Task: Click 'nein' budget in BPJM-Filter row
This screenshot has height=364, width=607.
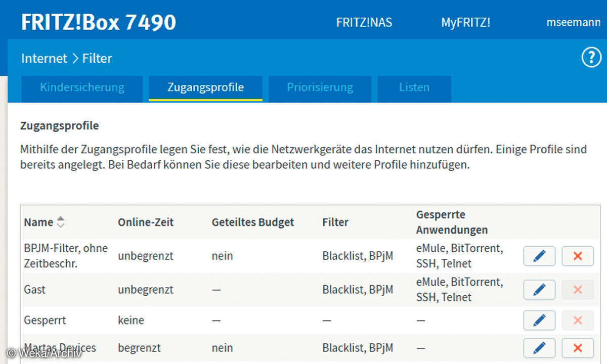Action: 223,256
